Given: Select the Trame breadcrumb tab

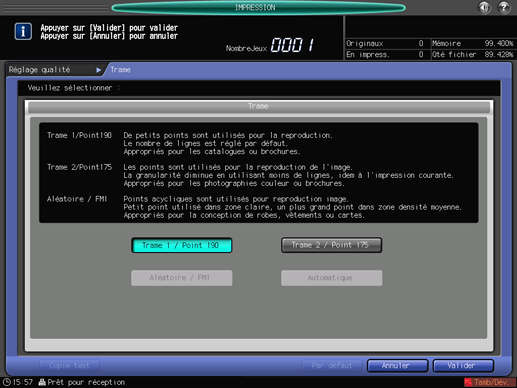Looking at the screenshot, I should [120, 70].
